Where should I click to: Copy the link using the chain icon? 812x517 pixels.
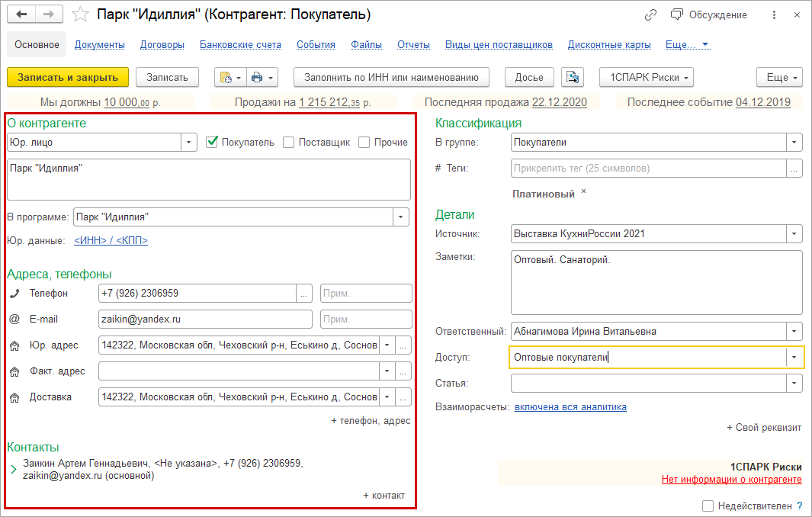coord(650,15)
